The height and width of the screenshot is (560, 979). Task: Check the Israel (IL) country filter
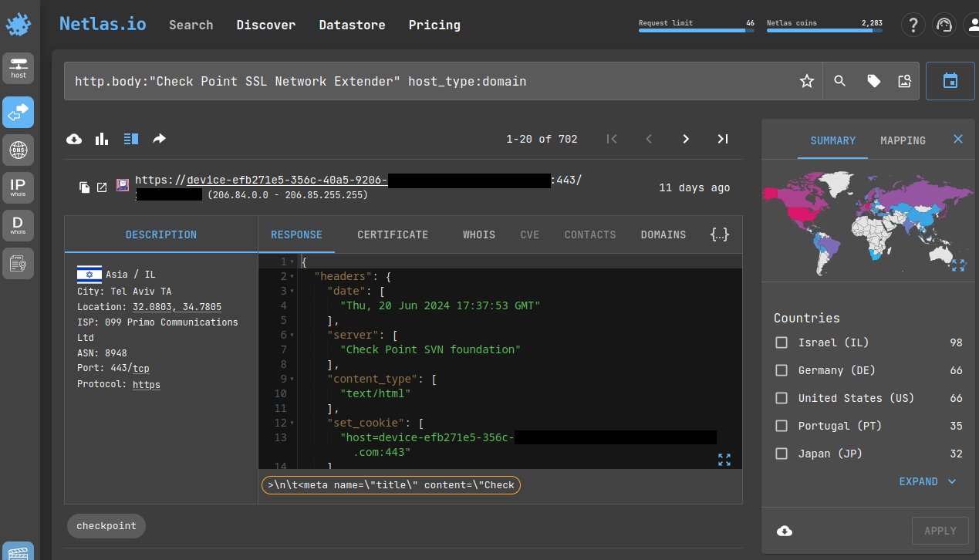pyautogui.click(x=782, y=342)
